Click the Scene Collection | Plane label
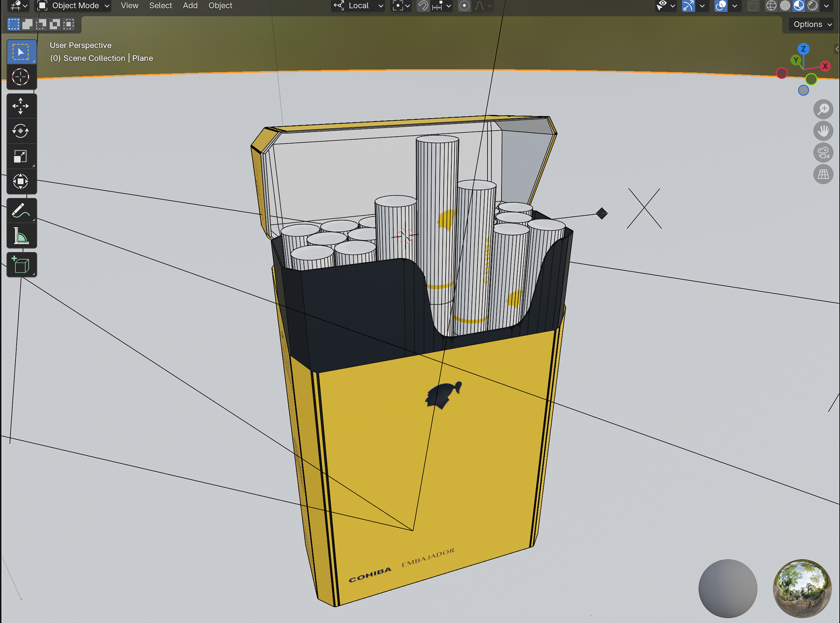Screen dimensions: 840x623 pyautogui.click(x=101, y=58)
